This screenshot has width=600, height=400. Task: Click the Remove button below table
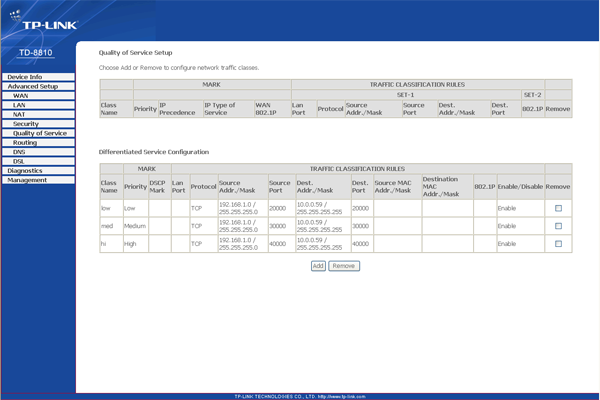click(344, 266)
